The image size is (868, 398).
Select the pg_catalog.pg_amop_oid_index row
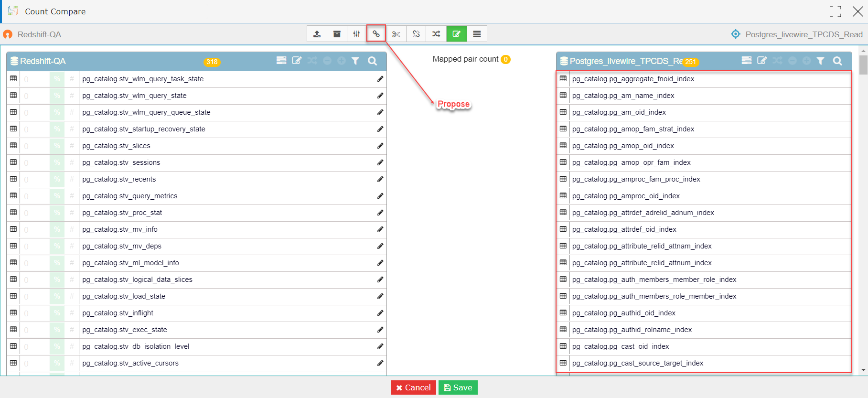704,146
